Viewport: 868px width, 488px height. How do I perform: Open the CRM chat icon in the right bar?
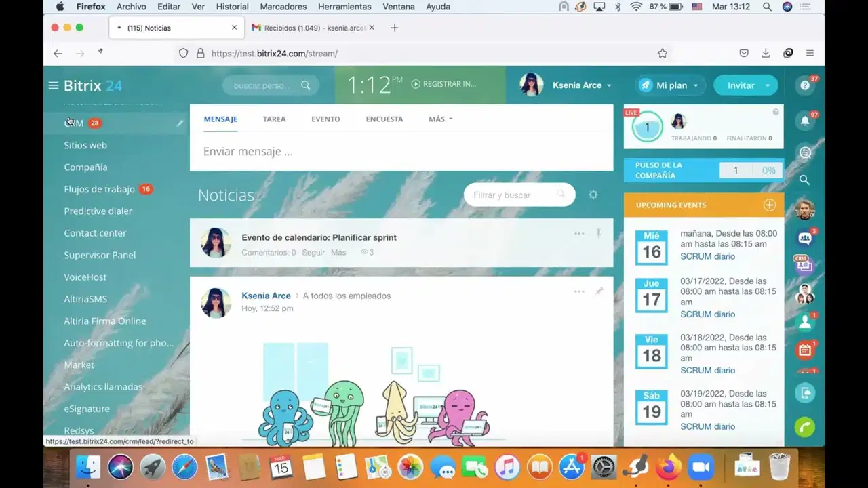[805, 264]
